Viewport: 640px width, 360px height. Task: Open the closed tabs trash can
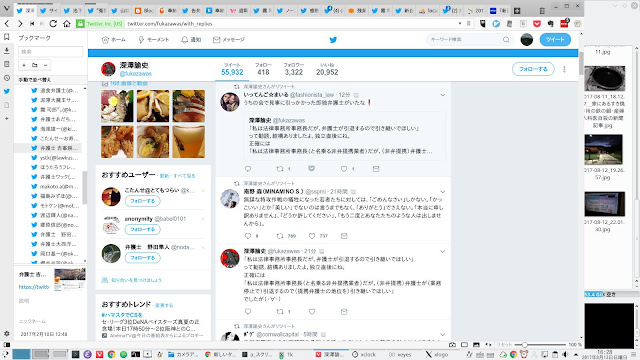[x=542, y=11]
